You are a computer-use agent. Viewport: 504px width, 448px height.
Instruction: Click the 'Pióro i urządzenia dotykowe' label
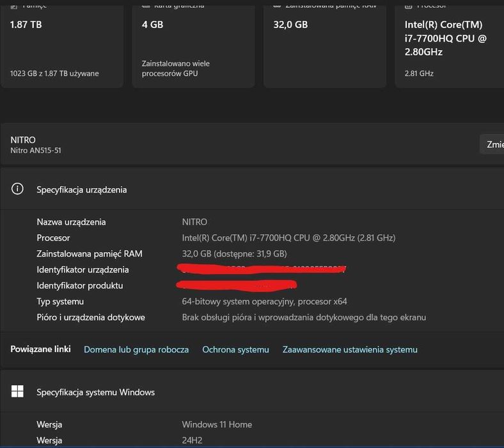tap(91, 317)
